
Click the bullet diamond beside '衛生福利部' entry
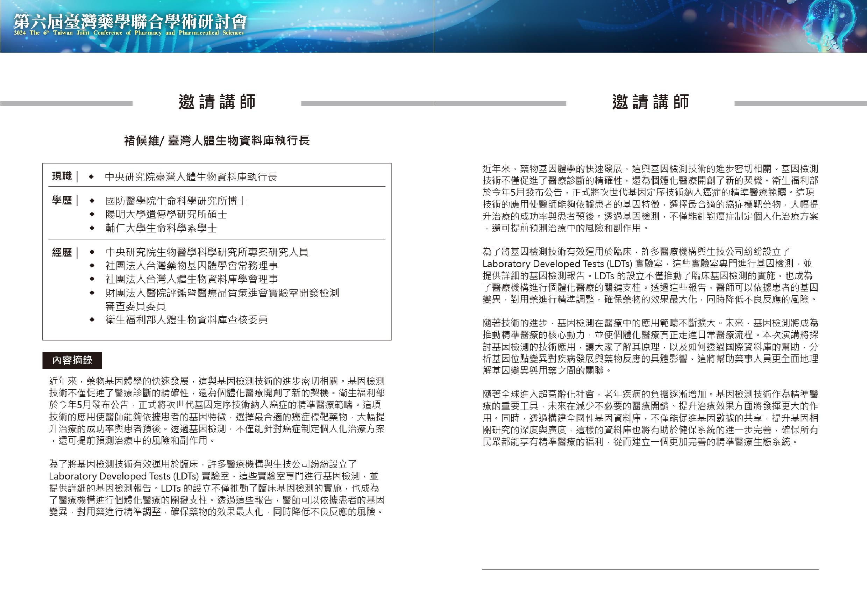pos(92,320)
